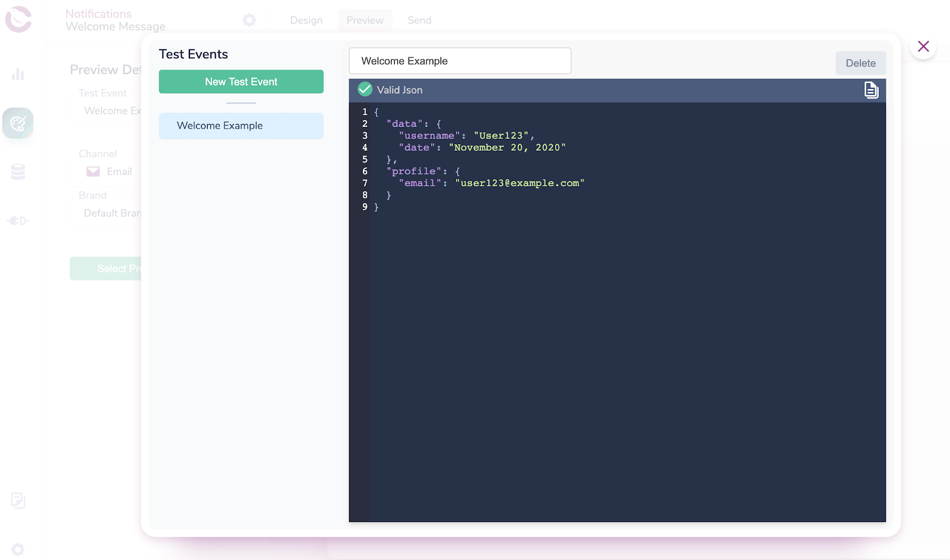Click the email envelope icon under Channel

(x=93, y=171)
